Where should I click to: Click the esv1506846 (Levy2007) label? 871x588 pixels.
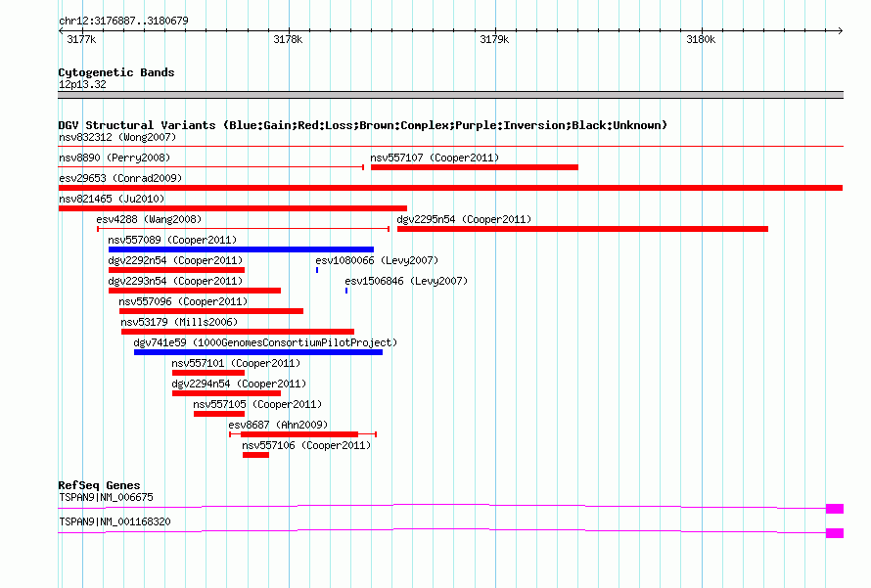coord(406,281)
